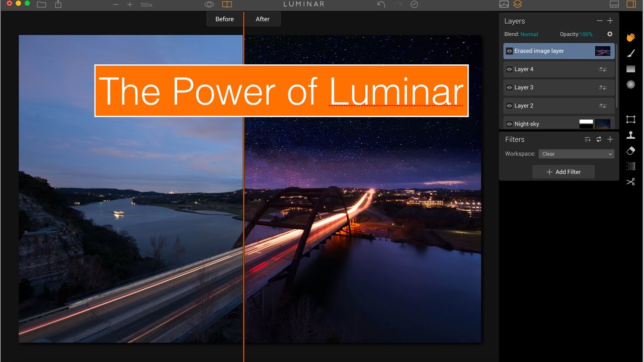Screen dimensions: 644x362
Task: Add new layer with plus icon
Action: (610, 21)
